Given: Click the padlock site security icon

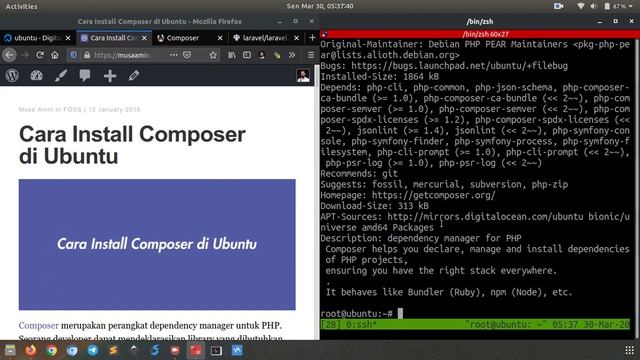Looking at the screenshot, I should (87, 55).
